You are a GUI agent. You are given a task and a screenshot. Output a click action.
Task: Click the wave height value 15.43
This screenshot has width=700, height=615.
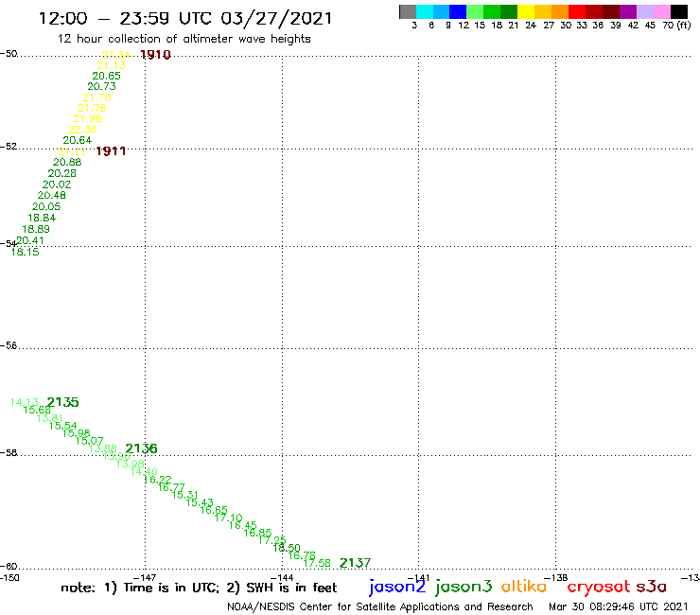pos(200,502)
